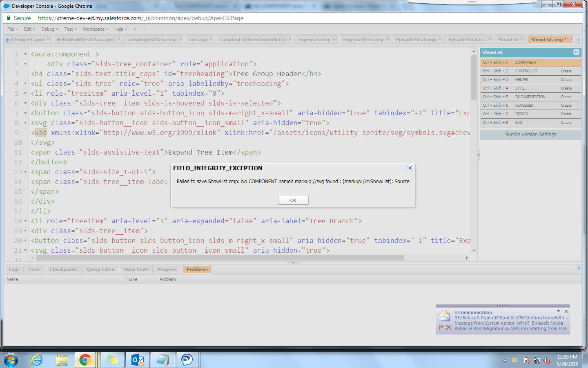The image size is (588, 368).
Task: Close the FIELD_INTEGRITY_EXCEPTION dialog with its X
Action: coord(410,168)
